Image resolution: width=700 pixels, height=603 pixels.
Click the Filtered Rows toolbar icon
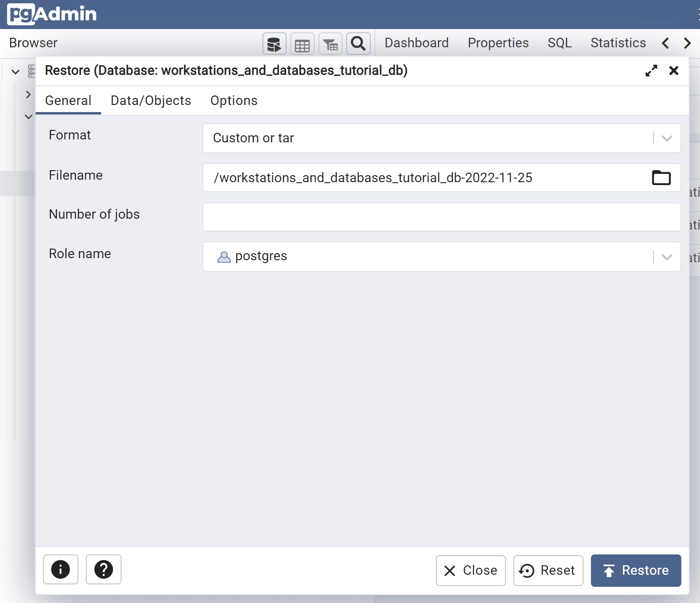[x=331, y=44]
